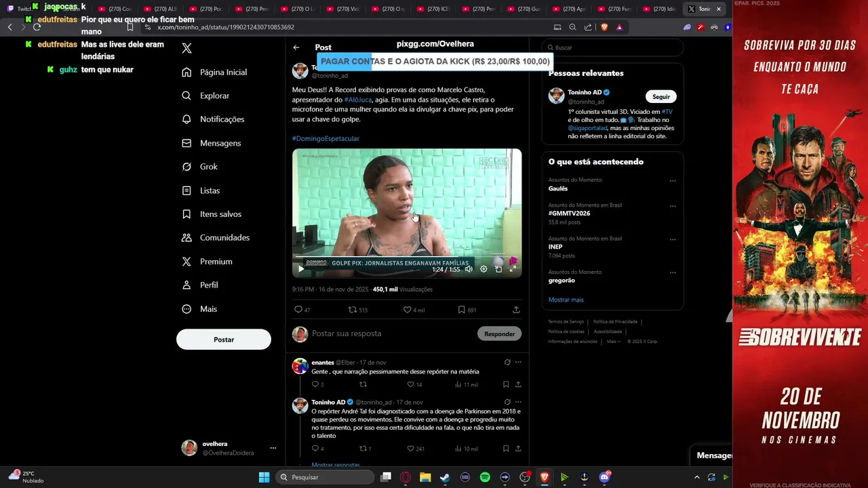The height and width of the screenshot is (488, 868).
Task: Open more options on enantes reply
Action: tap(518, 363)
